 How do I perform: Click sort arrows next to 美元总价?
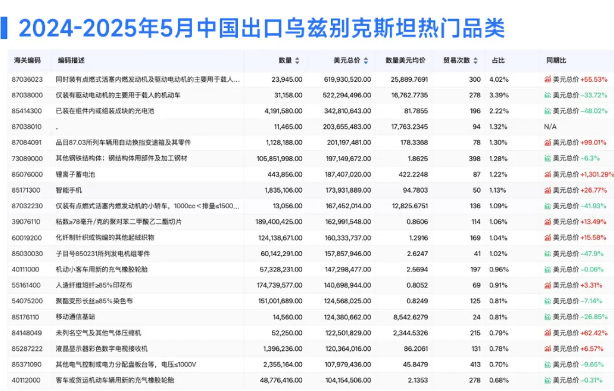pos(366,61)
